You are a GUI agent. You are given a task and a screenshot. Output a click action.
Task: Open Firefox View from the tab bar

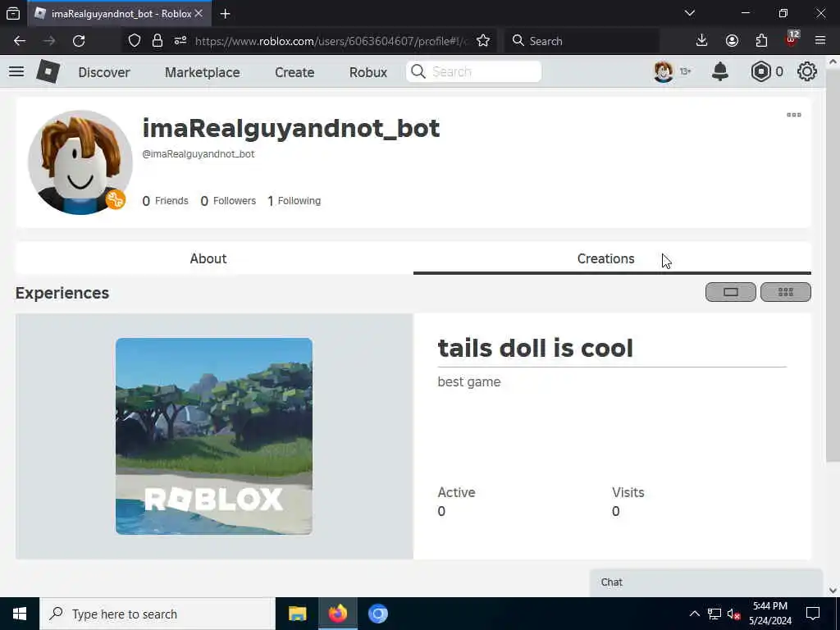[x=13, y=14]
